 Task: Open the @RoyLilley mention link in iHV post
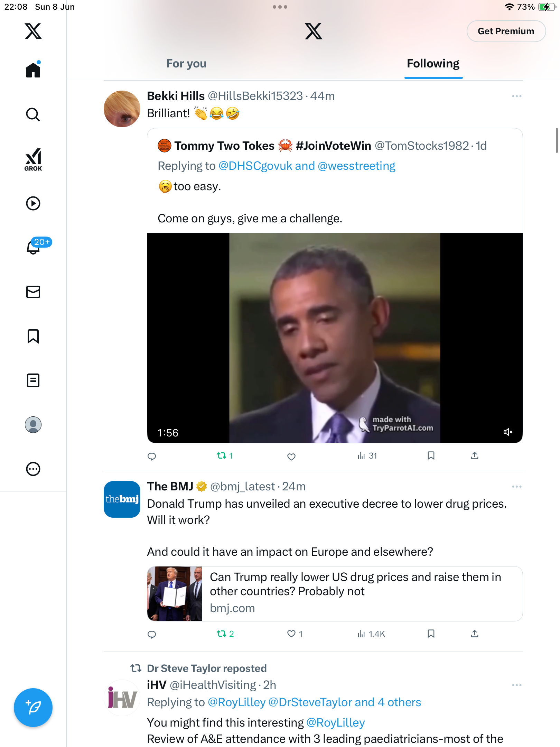pyautogui.click(x=336, y=722)
